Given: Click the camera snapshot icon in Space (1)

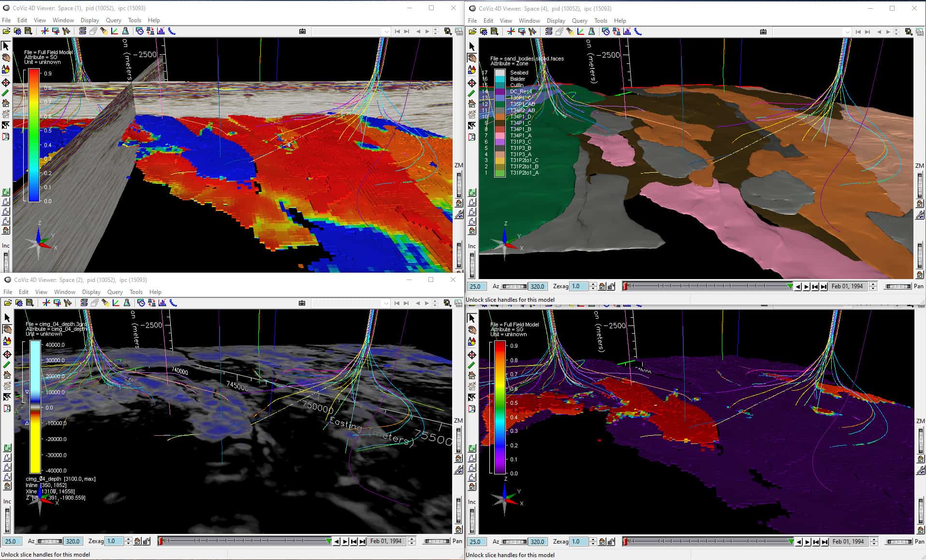Looking at the screenshot, I should [302, 31].
